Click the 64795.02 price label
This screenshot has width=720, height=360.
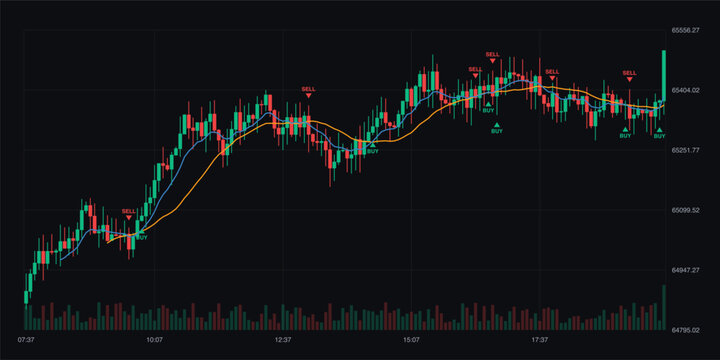coord(686,330)
